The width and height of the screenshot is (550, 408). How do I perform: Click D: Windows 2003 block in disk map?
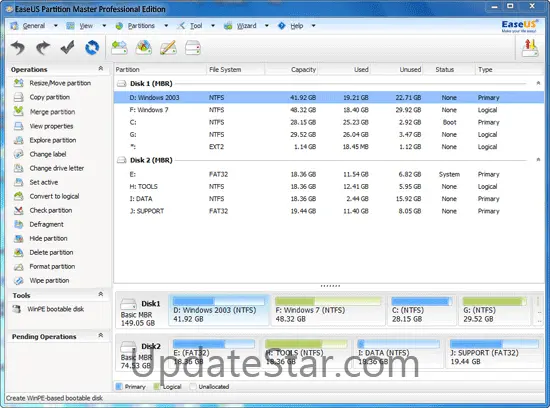219,310
